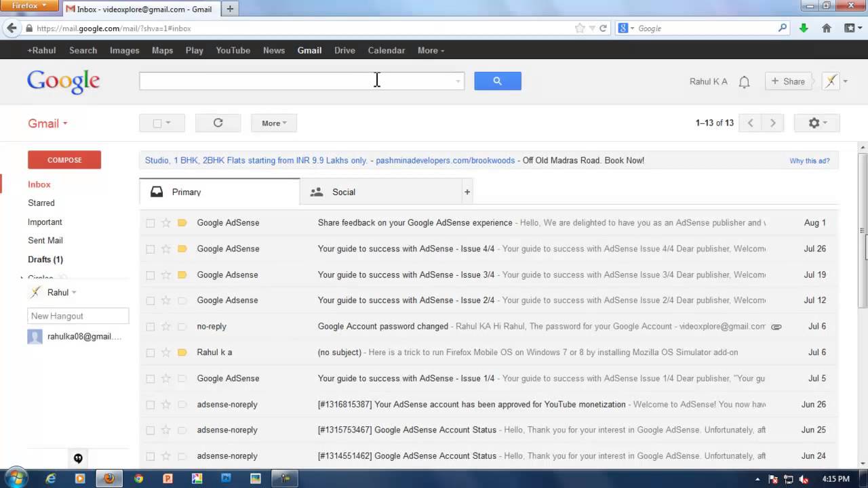Open Maps from Google bar
The image size is (868, 488).
162,50
